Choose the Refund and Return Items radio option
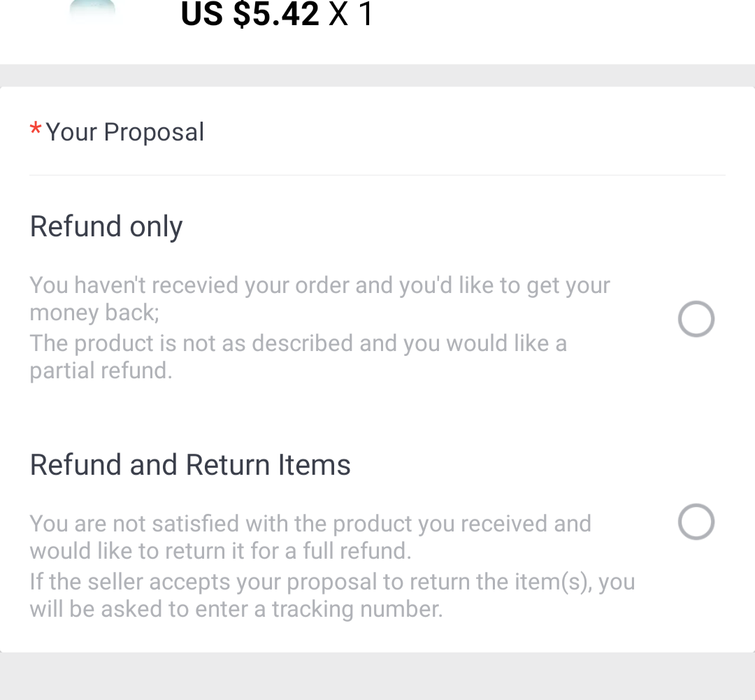Image resolution: width=755 pixels, height=700 pixels. pyautogui.click(x=696, y=522)
